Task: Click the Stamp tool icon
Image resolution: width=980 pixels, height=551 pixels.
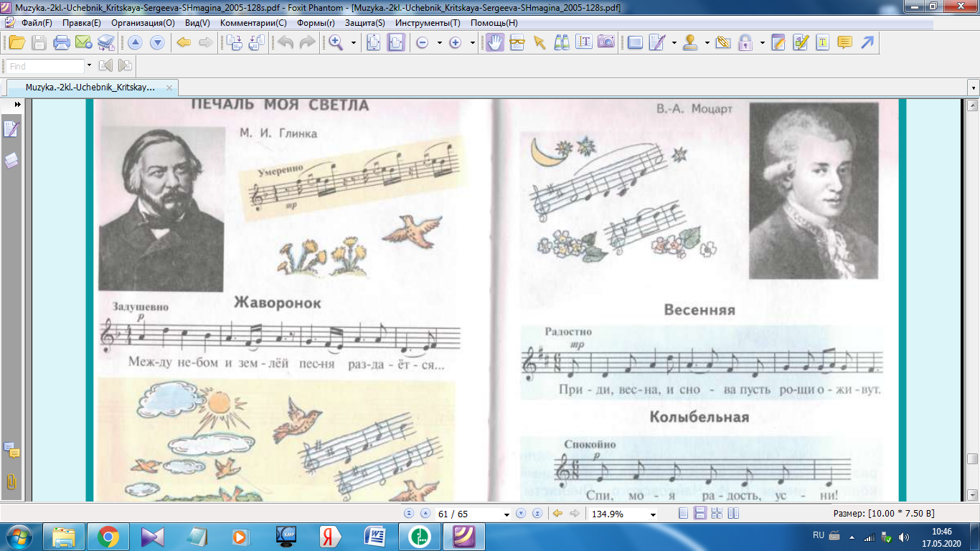Action: [690, 42]
